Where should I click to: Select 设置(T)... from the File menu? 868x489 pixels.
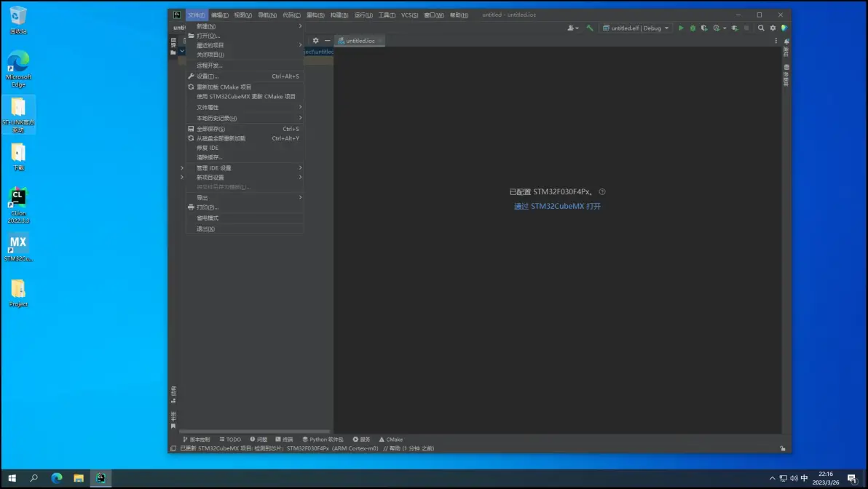tap(208, 76)
